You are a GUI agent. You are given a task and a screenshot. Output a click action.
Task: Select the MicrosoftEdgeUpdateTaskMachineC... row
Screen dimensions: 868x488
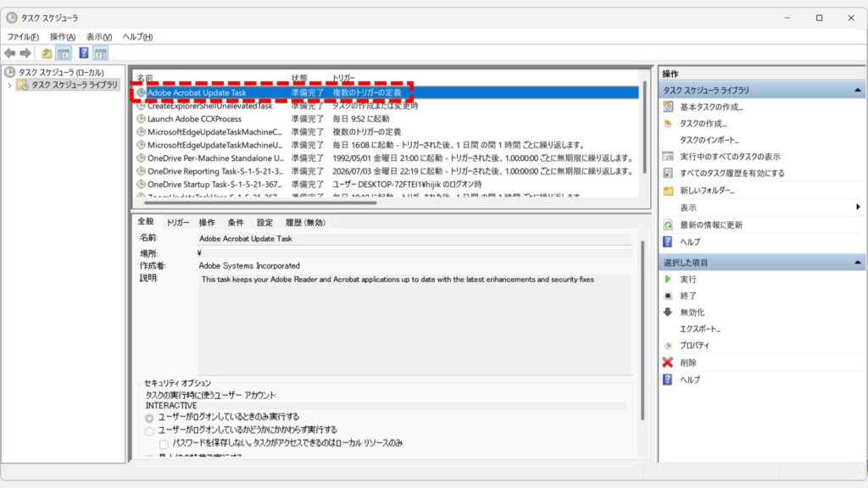(387, 132)
